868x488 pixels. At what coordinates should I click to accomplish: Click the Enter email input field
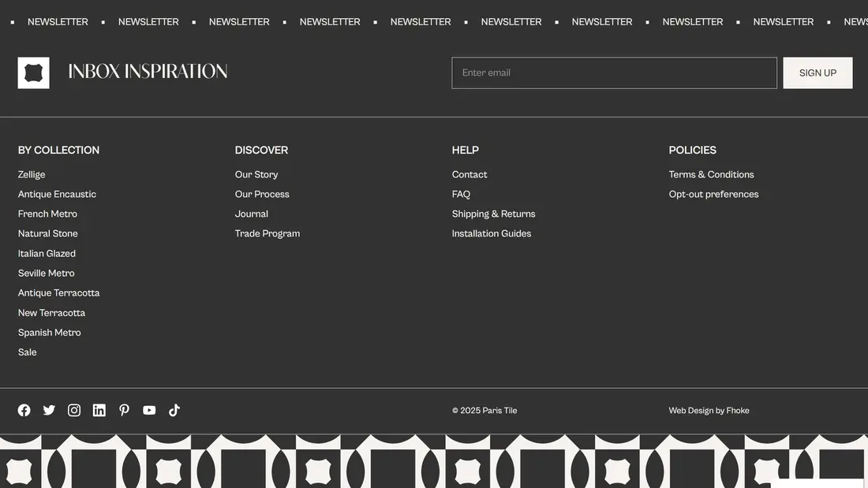(x=614, y=73)
